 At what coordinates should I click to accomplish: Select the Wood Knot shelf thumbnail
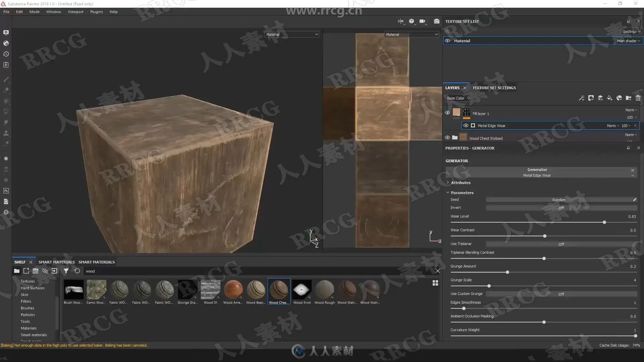[302, 290]
